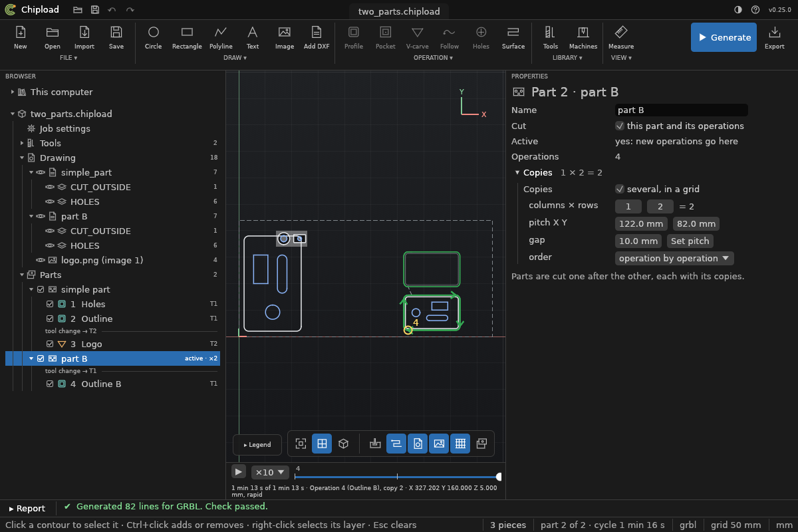Viewport: 798px width, 532px height.
Task: Pick the Text drawing tool
Action: (253, 37)
